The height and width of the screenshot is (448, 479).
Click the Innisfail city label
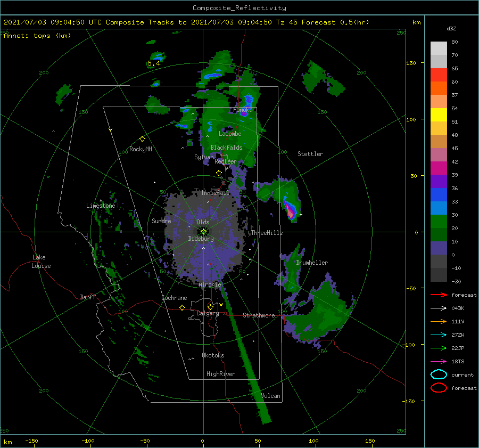215,193
